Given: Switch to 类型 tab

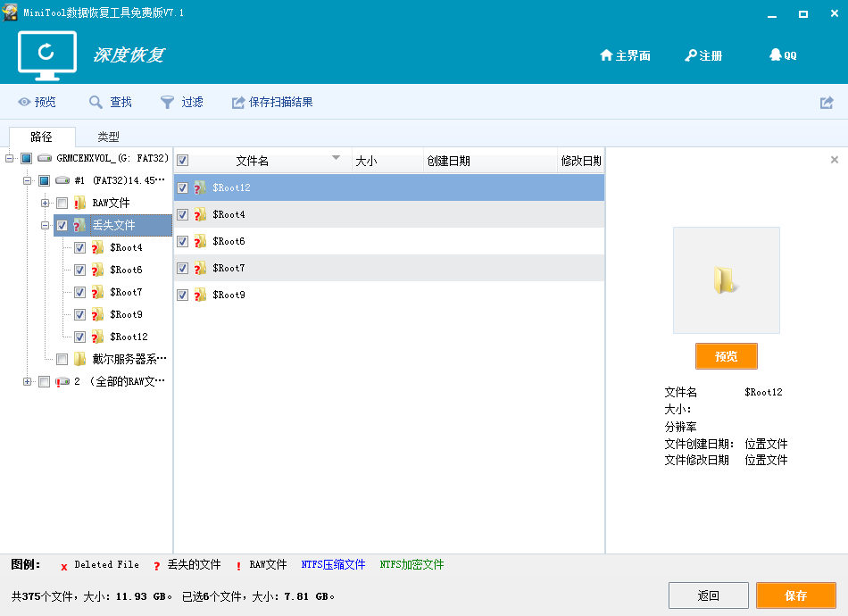Looking at the screenshot, I should tap(108, 137).
